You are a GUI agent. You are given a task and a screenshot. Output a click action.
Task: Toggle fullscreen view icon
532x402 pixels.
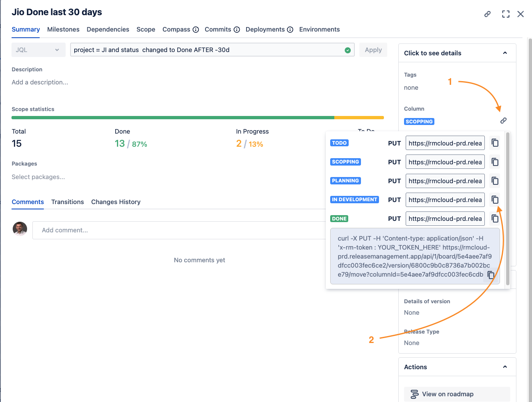click(x=506, y=14)
